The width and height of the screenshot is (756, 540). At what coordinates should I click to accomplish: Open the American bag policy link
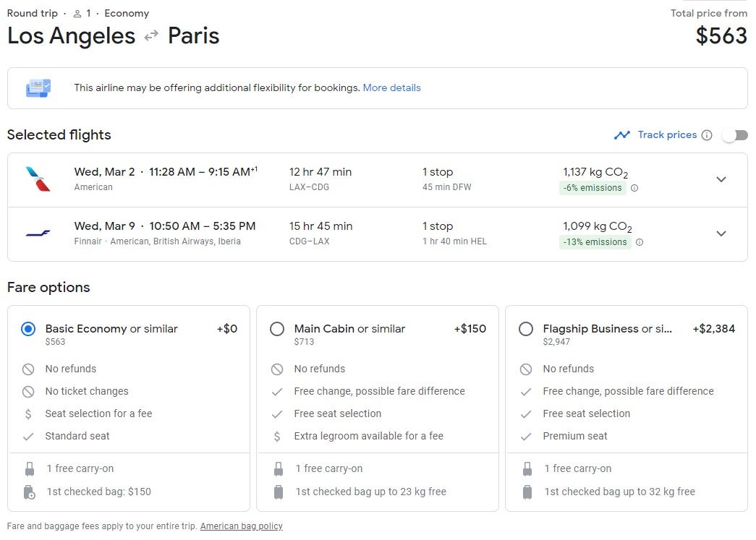coord(242,526)
